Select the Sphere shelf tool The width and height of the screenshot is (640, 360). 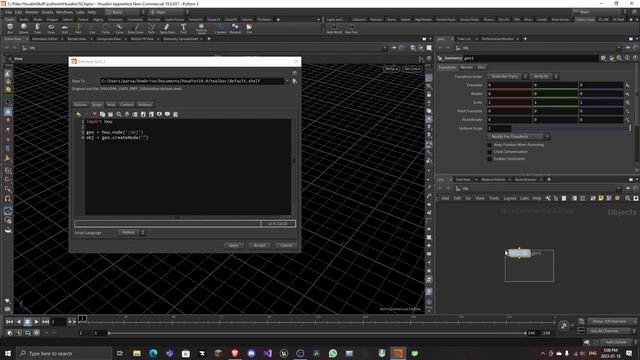click(24, 28)
